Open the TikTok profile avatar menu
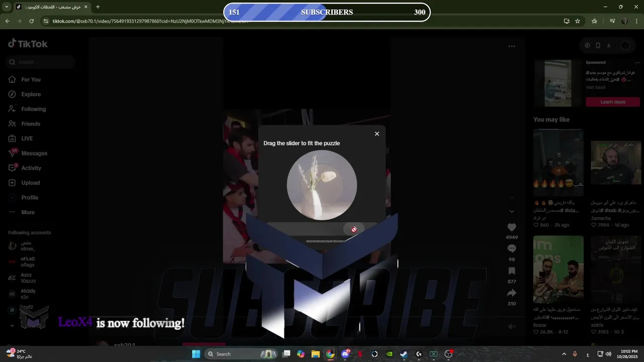Image resolution: width=644 pixels, height=362 pixels. pos(625,45)
